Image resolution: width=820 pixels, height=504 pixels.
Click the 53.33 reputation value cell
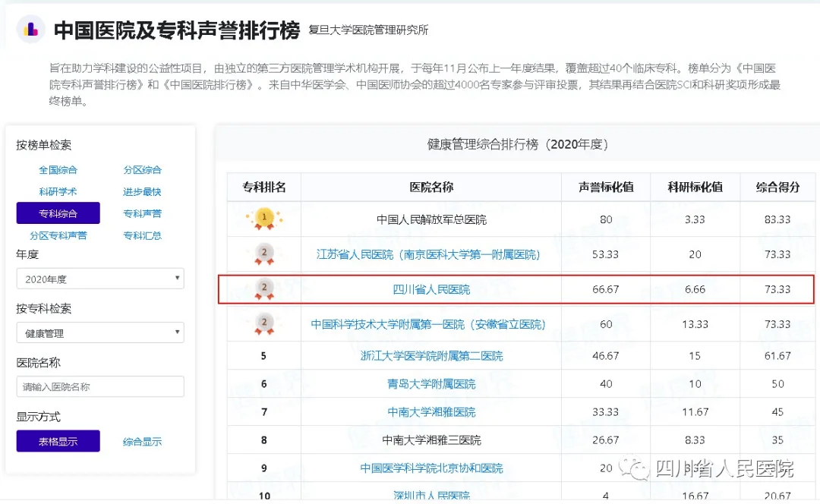(606, 254)
